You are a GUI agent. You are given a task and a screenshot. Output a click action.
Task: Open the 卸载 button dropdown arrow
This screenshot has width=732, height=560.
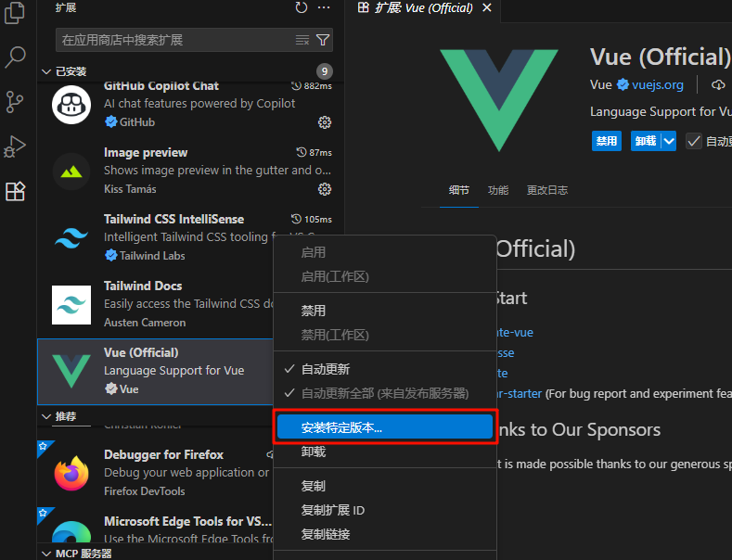pos(669,141)
